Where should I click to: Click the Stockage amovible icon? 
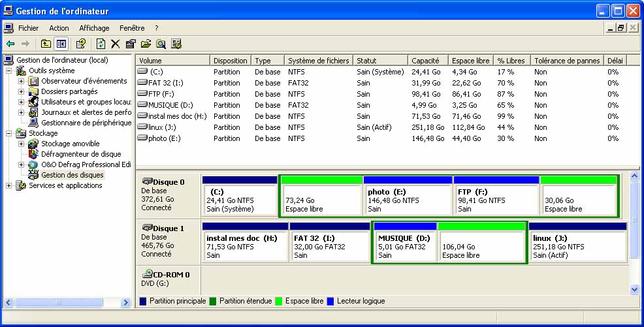(33, 144)
